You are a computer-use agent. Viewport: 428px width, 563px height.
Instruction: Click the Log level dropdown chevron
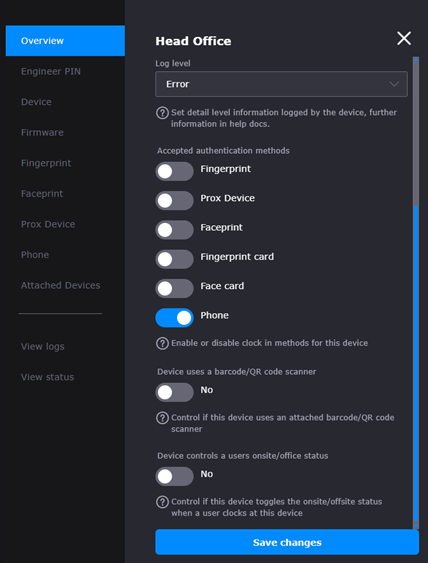click(x=394, y=84)
